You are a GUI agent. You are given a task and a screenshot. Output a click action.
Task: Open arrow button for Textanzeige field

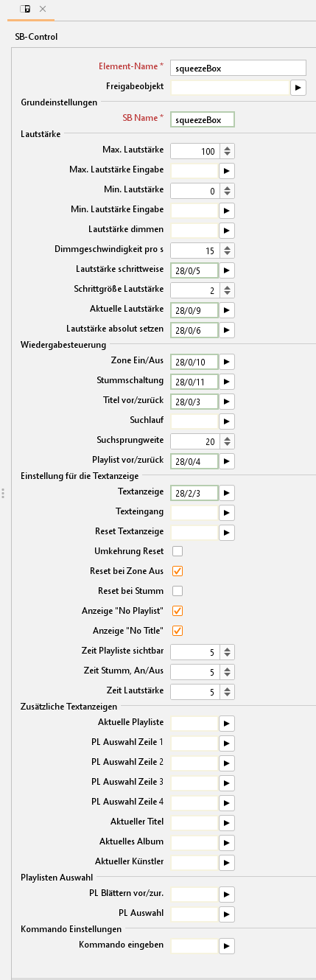click(x=227, y=492)
